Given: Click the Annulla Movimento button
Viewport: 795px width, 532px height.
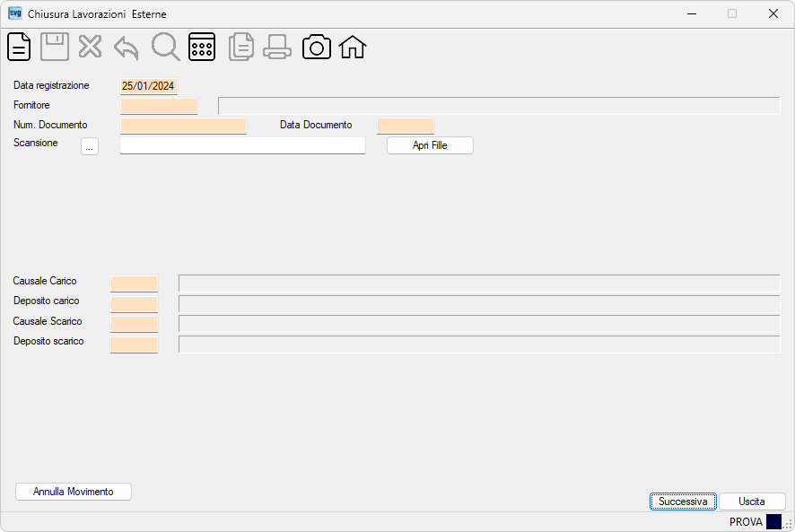Looking at the screenshot, I should coord(74,492).
